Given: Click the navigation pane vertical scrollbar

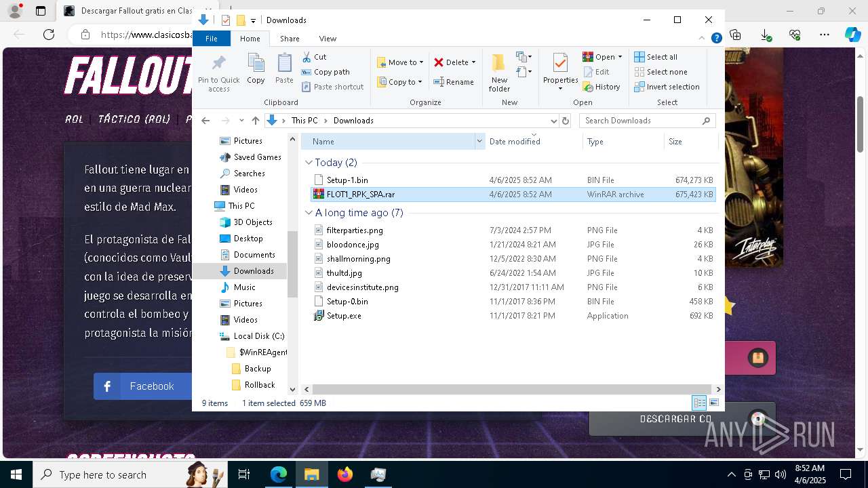Looking at the screenshot, I should coord(293,264).
